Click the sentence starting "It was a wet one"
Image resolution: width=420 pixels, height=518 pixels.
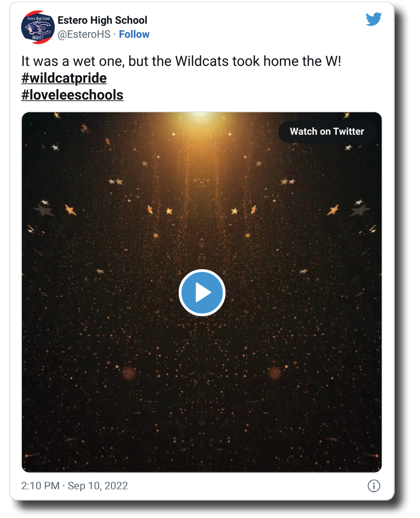click(181, 62)
